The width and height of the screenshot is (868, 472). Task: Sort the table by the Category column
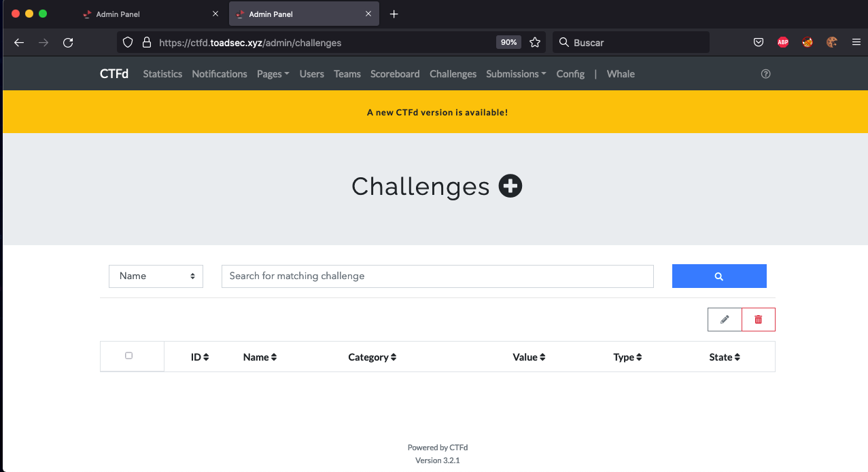(x=372, y=357)
